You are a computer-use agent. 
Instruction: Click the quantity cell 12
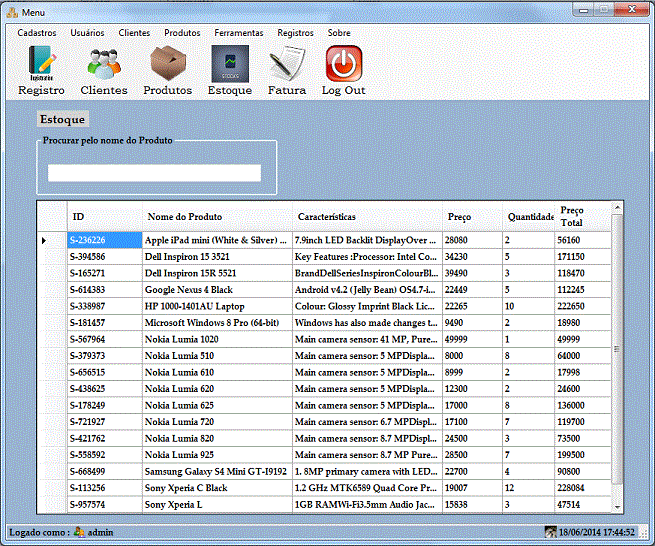(x=529, y=488)
